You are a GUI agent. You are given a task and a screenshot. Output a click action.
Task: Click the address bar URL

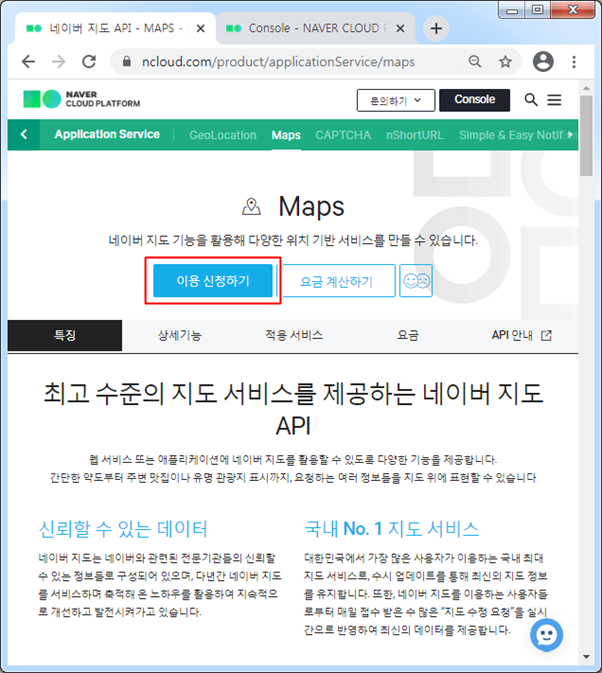[x=278, y=62]
